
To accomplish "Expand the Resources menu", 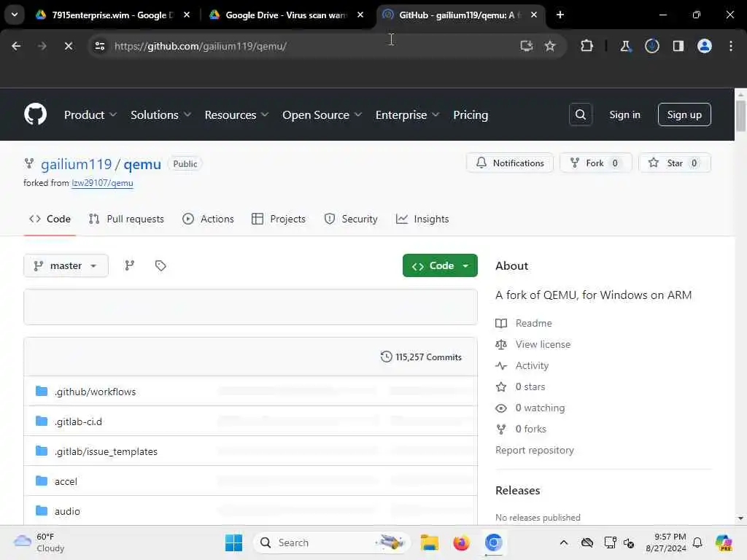I will point(236,114).
